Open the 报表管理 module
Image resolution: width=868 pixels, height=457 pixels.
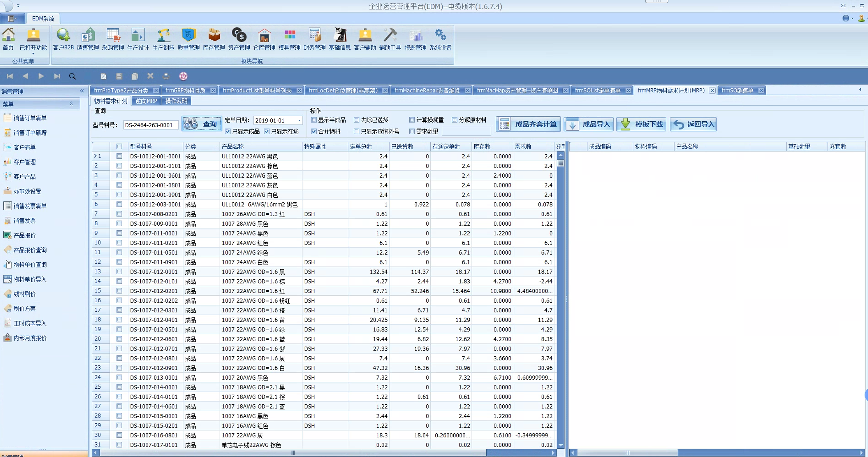(x=415, y=39)
